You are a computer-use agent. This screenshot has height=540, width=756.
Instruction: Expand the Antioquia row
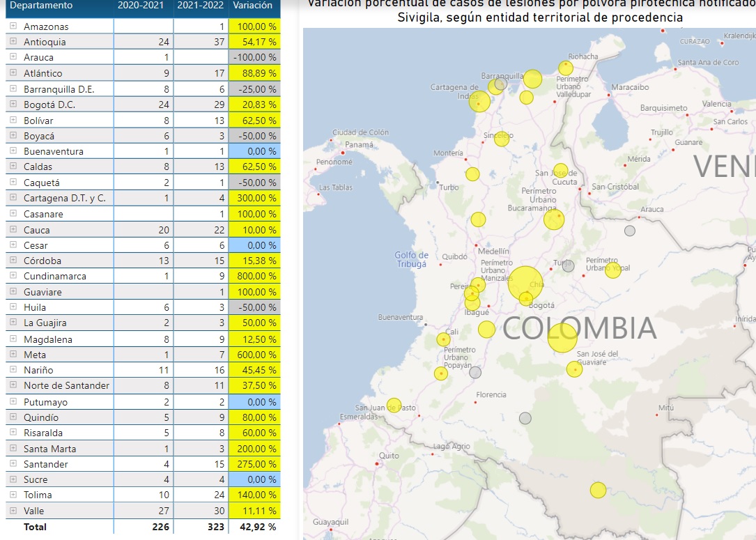coord(13,42)
